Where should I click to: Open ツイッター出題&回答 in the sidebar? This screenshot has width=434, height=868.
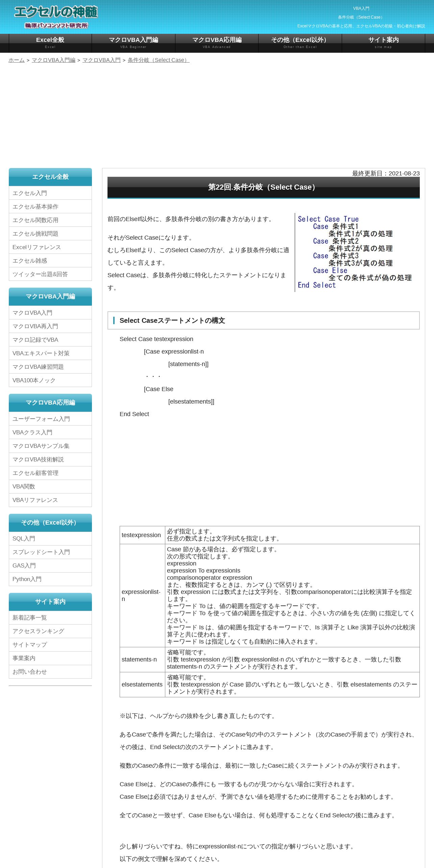tap(50, 274)
